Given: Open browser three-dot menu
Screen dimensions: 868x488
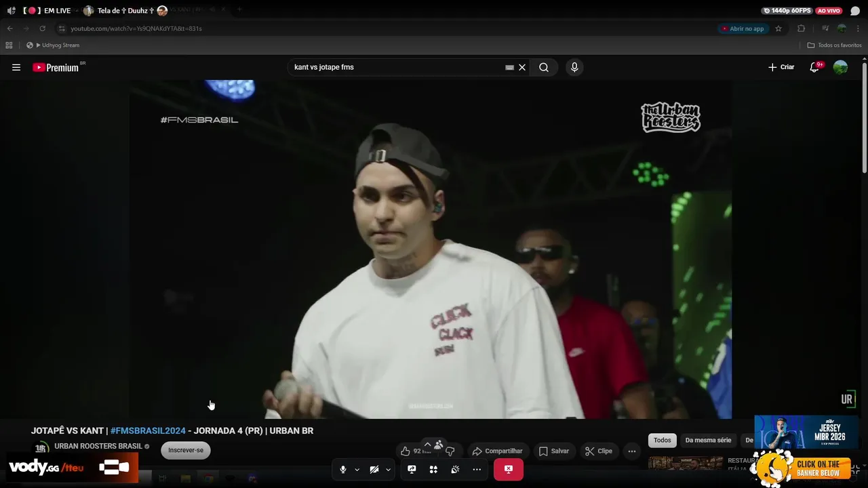Looking at the screenshot, I should coord(858,28).
